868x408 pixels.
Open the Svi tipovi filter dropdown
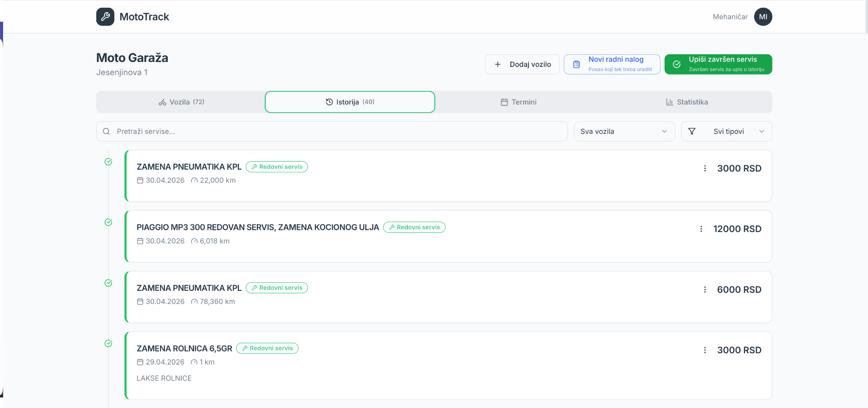pyautogui.click(x=726, y=132)
